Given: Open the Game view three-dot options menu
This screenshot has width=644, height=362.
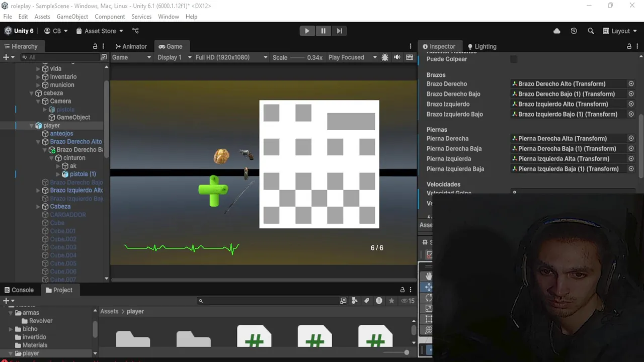Looking at the screenshot, I should pyautogui.click(x=411, y=46).
